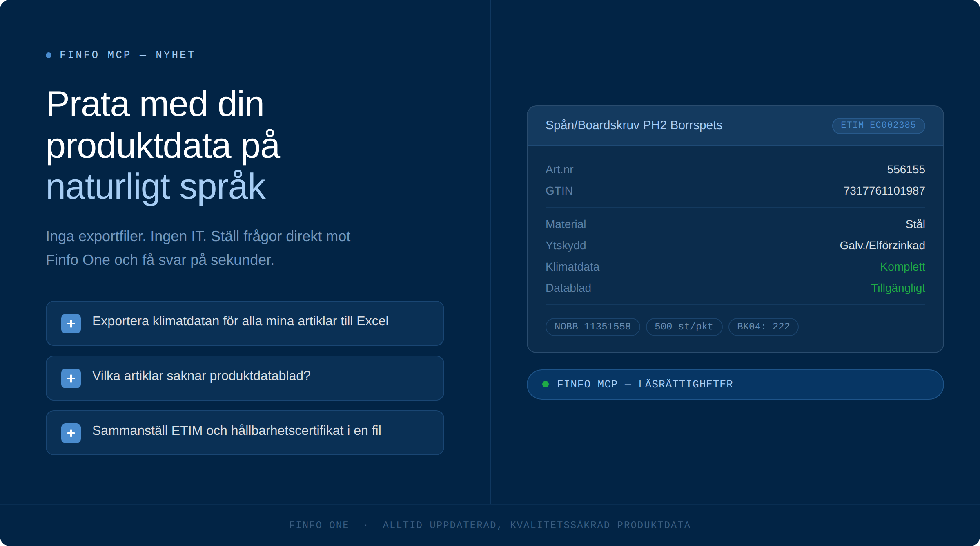Click the NOBB 11351558 tag
This screenshot has width=980, height=546.
(x=592, y=327)
